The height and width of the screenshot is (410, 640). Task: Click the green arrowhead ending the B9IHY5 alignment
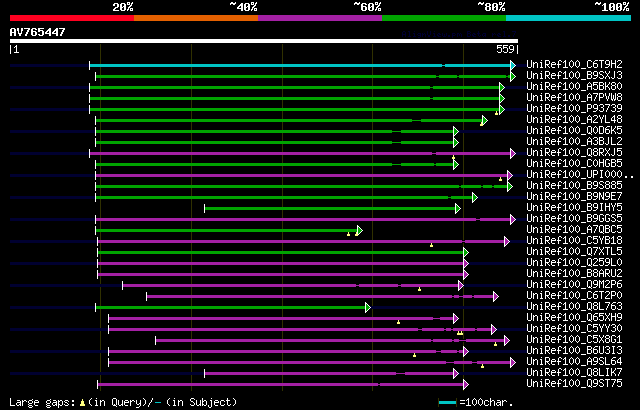[x=458, y=208]
